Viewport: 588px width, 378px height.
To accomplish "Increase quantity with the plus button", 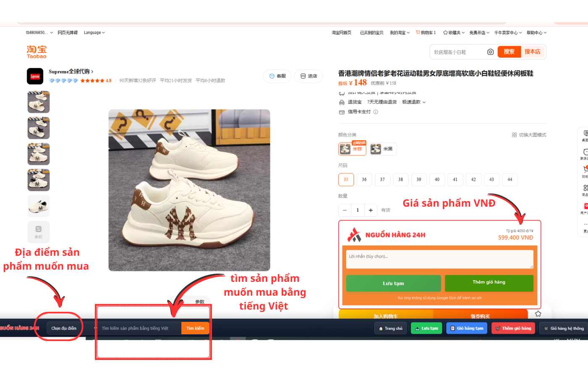I will pos(370,210).
